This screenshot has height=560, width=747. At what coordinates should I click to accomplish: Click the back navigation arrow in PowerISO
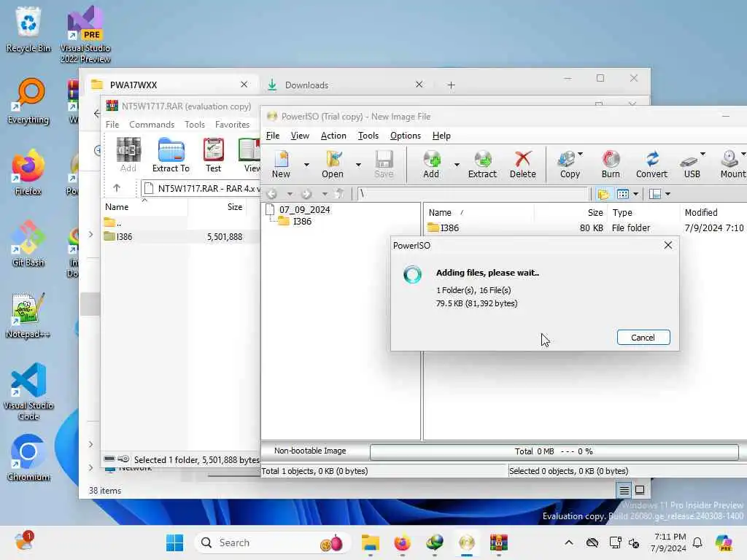pos(271,194)
